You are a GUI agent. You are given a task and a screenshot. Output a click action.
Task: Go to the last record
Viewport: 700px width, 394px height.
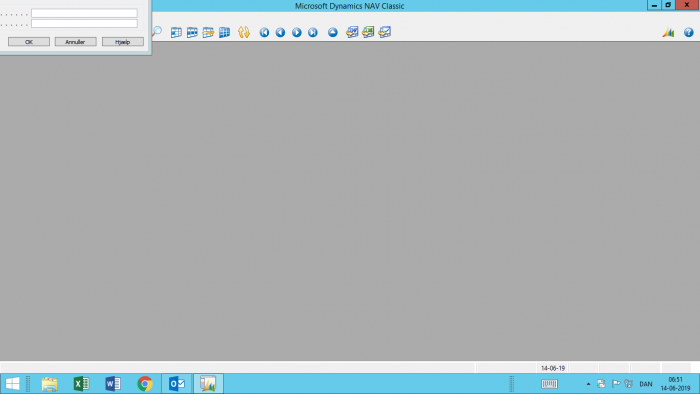[312, 32]
